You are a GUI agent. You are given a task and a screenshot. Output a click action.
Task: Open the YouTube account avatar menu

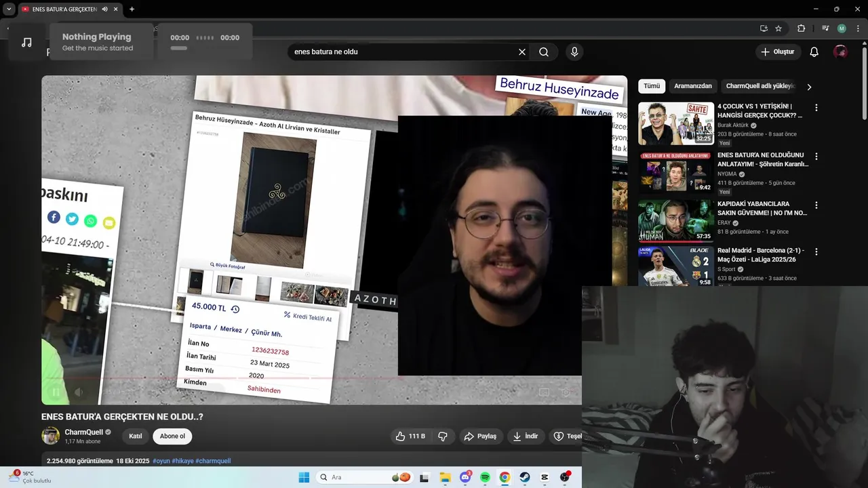[x=840, y=52]
